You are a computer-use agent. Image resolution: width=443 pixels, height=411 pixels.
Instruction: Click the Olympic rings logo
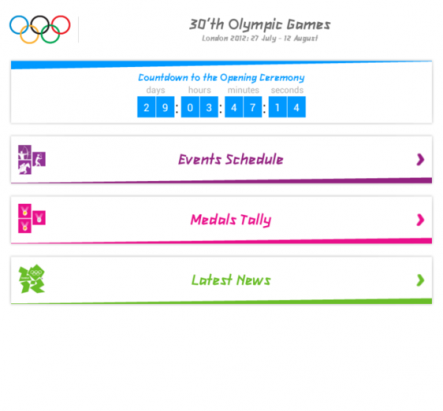tap(40, 29)
